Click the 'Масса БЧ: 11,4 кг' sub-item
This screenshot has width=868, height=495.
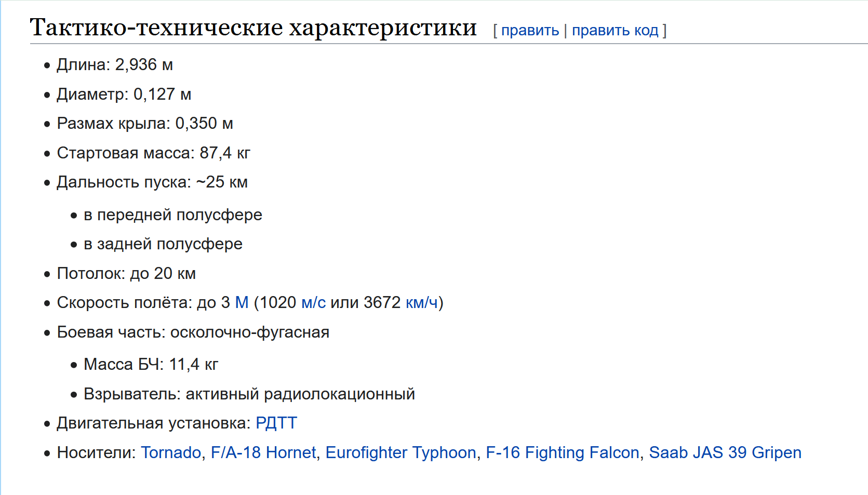pos(151,365)
